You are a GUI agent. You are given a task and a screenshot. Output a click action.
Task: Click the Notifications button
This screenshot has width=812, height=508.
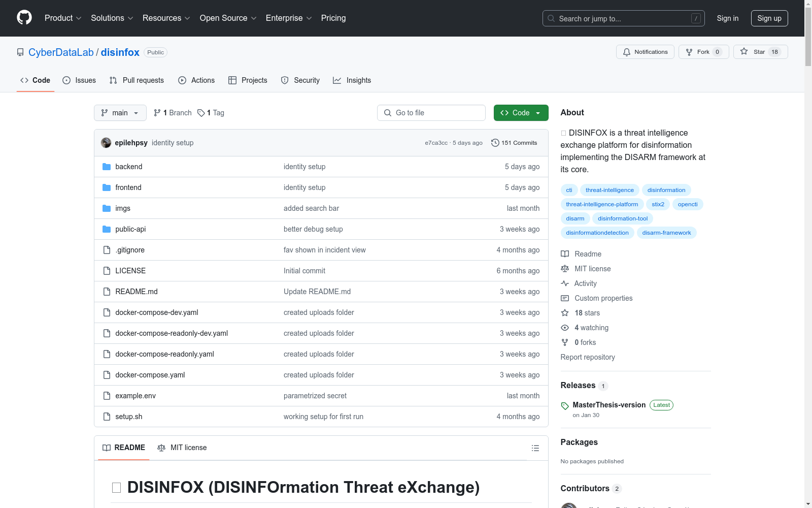[645, 52]
